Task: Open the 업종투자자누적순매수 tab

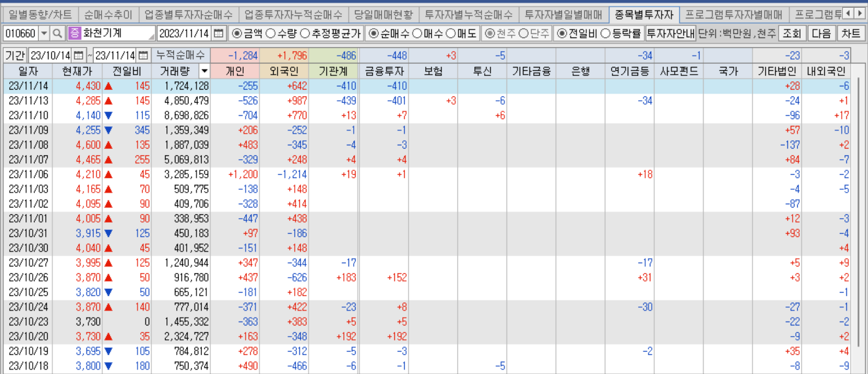Action: pyautogui.click(x=293, y=14)
